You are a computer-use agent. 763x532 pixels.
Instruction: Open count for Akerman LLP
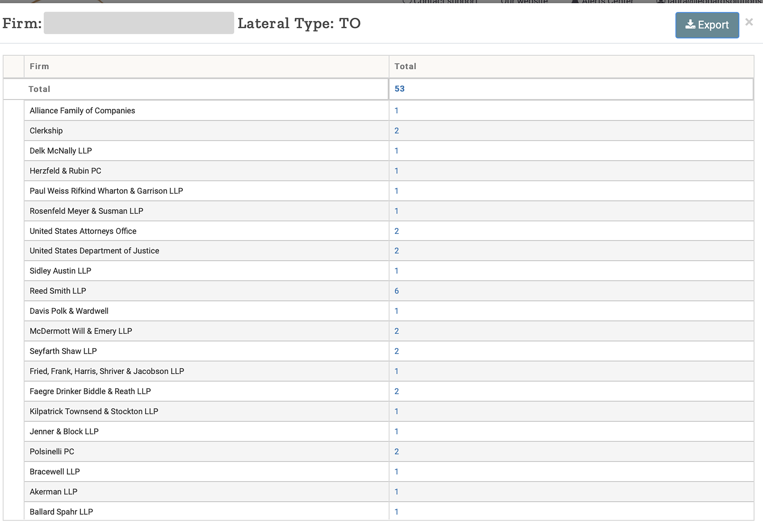397,492
